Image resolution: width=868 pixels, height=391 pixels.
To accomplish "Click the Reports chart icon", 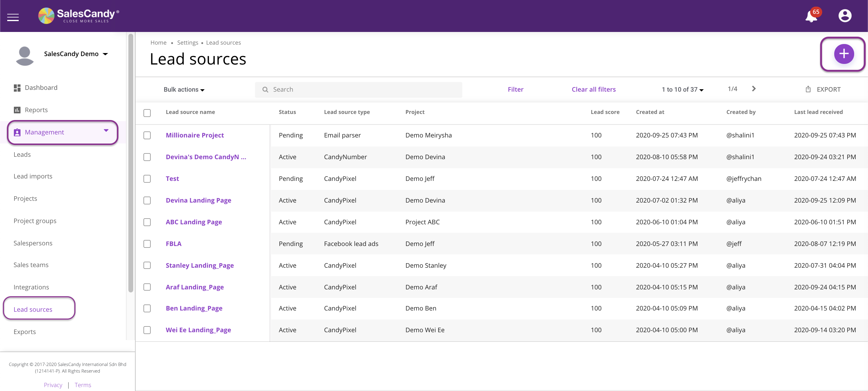I will 17,110.
